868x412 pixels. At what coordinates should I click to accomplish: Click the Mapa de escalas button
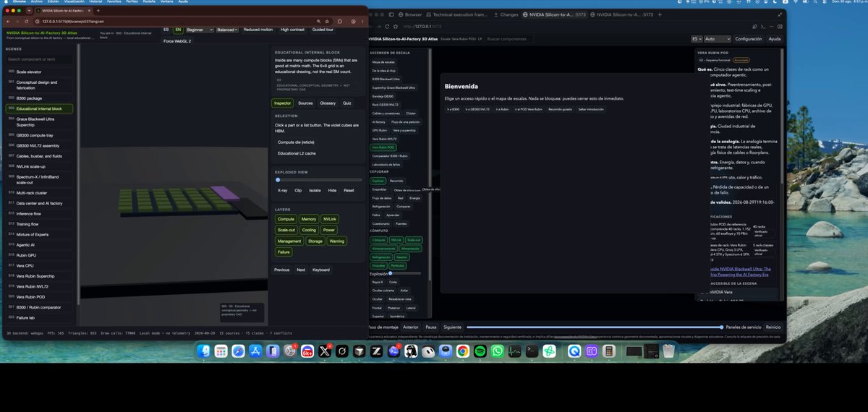coord(383,62)
